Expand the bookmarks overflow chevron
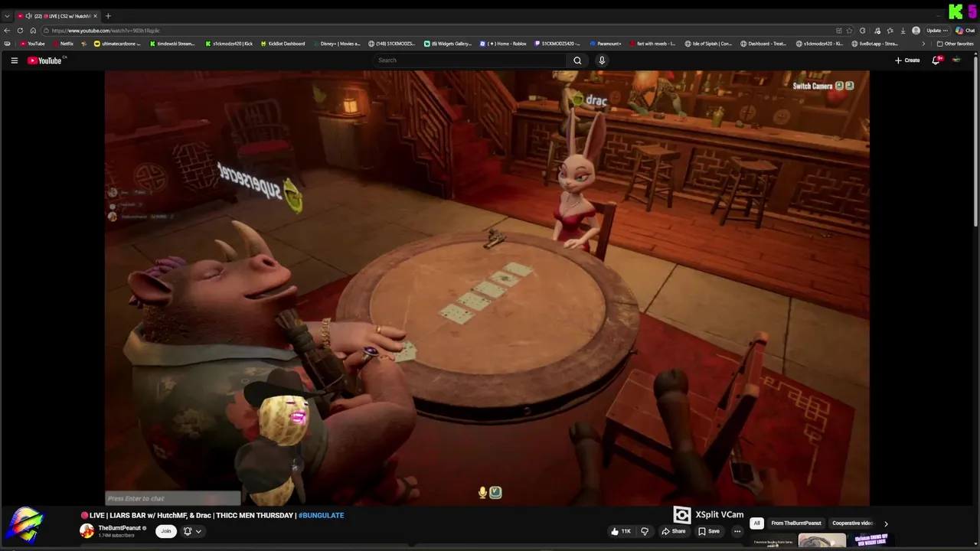The image size is (980, 551). click(923, 44)
